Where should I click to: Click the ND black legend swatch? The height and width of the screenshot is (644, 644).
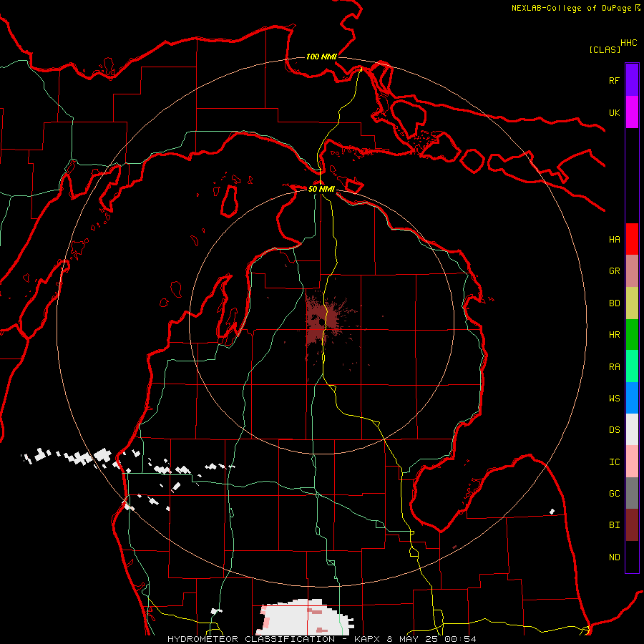tap(632, 557)
